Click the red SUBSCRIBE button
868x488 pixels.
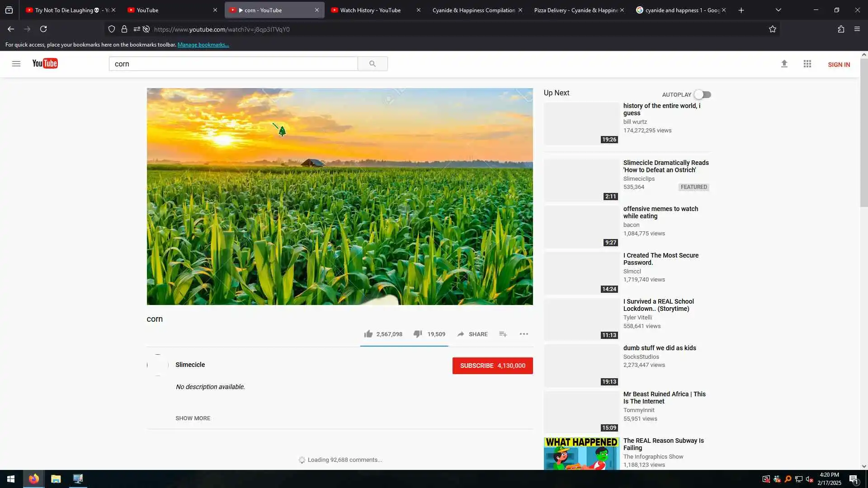pos(492,366)
